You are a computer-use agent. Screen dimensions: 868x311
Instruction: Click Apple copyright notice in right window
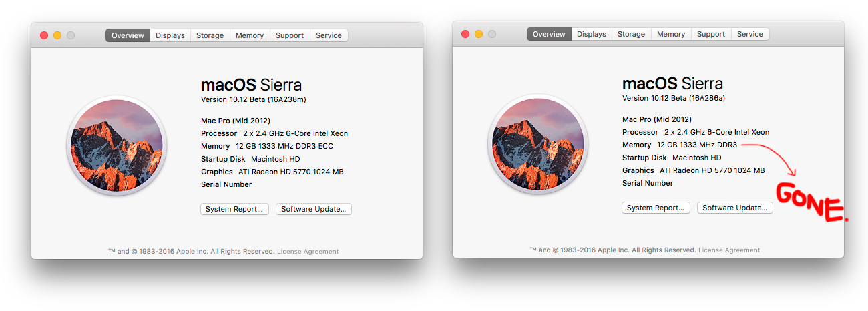tap(612, 250)
